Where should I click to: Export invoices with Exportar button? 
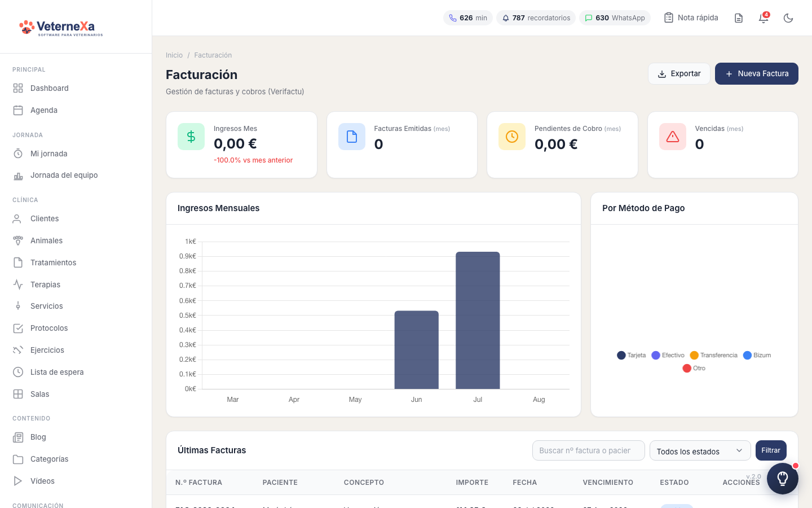click(x=679, y=73)
